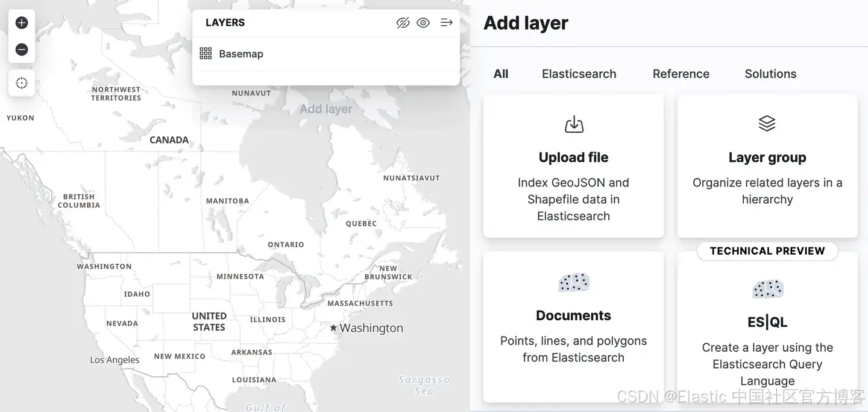Zoom in on the map
The height and width of the screenshot is (412, 868).
pos(22,23)
